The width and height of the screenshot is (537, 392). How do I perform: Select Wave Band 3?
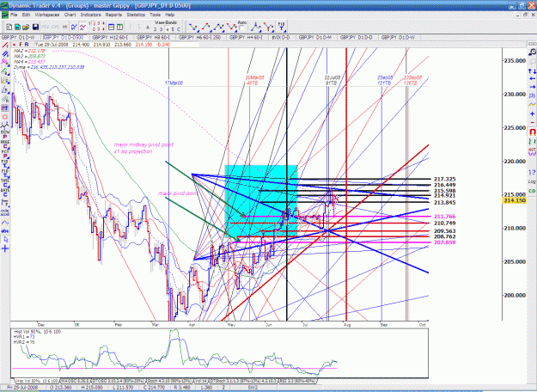[x=161, y=29]
